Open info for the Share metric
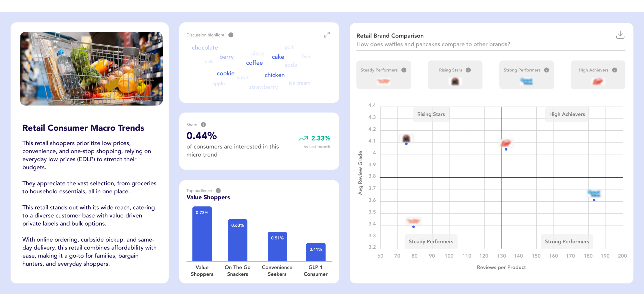The image size is (644, 294). [x=203, y=124]
